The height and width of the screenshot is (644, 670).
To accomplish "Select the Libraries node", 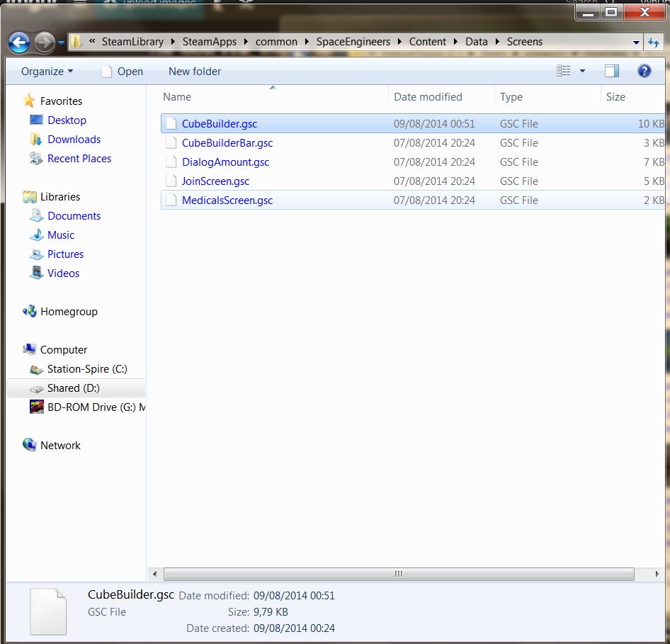I will pyautogui.click(x=51, y=196).
